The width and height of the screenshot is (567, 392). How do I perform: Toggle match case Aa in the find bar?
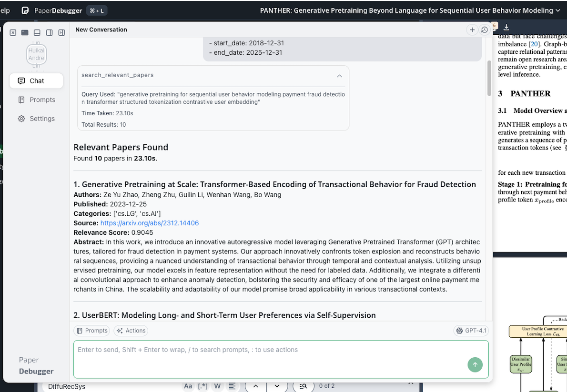(188, 386)
